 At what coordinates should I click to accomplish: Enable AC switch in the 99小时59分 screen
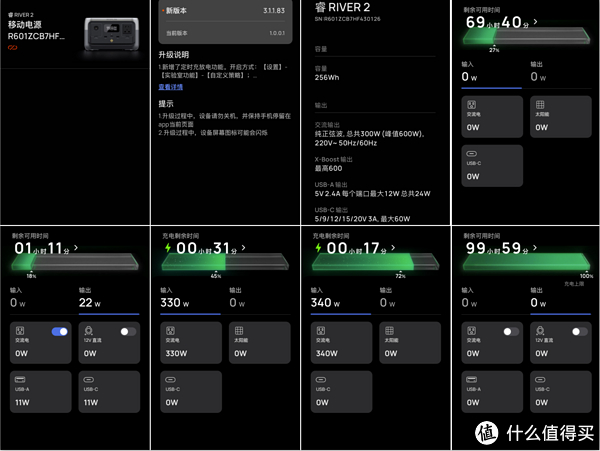[511, 331]
